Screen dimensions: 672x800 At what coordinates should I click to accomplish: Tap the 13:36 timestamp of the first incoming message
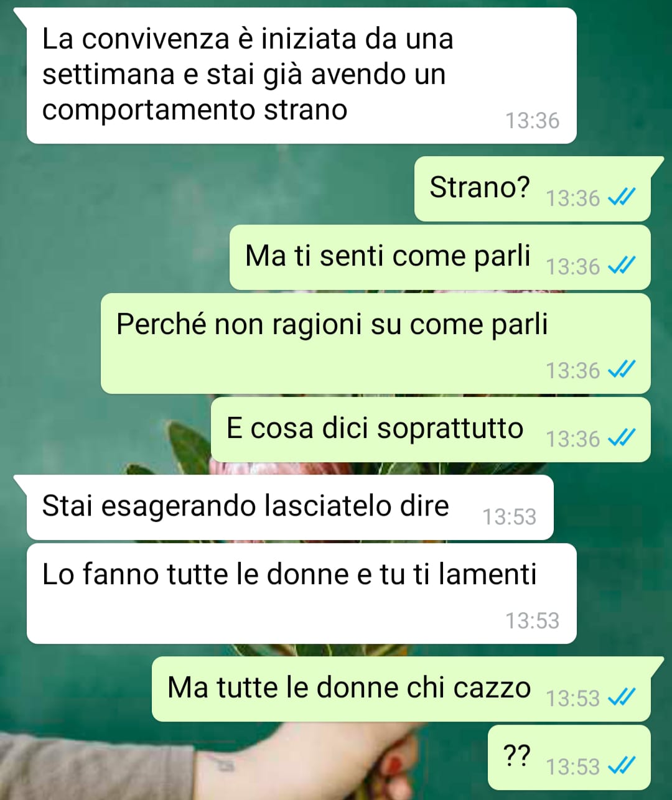532,121
